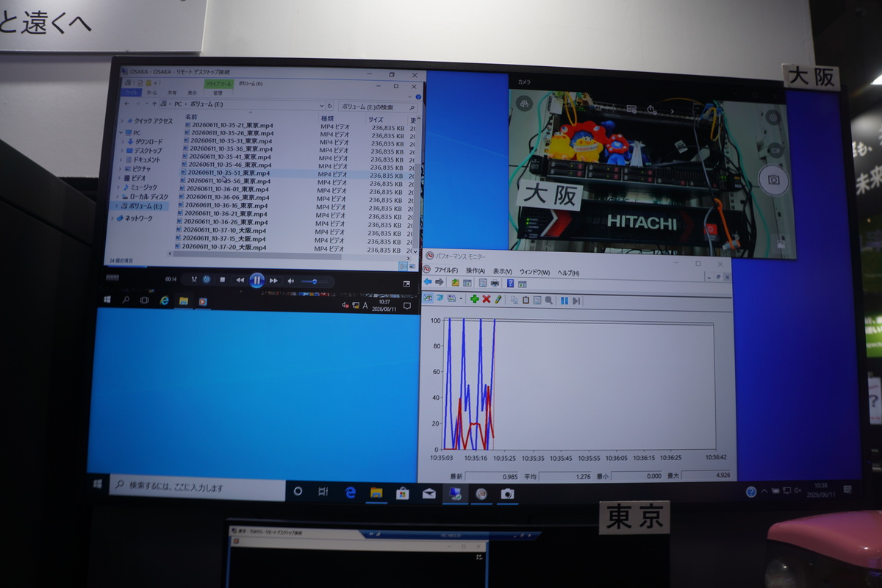Screen dimensions: 882x588
Task: Toggle large icons view at Explorer bottom-right
Action: tap(412, 266)
